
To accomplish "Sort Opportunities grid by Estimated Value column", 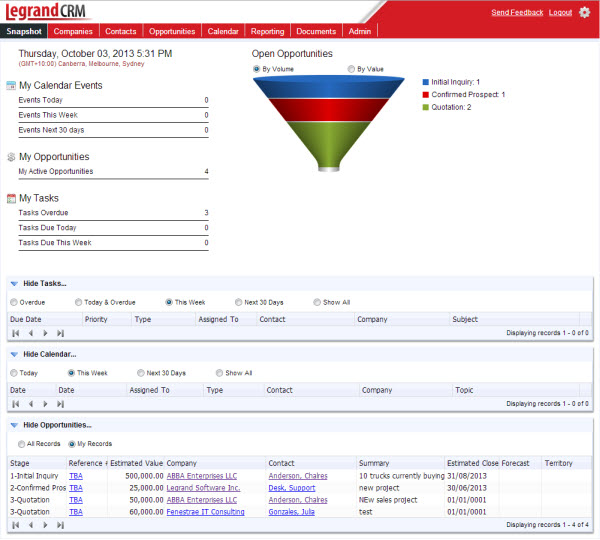I will (136, 463).
